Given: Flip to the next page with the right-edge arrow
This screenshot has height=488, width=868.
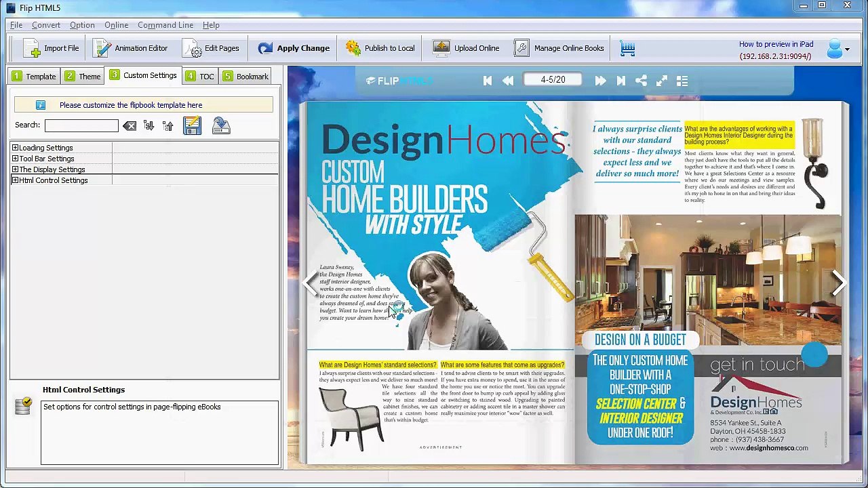Looking at the screenshot, I should [838, 283].
